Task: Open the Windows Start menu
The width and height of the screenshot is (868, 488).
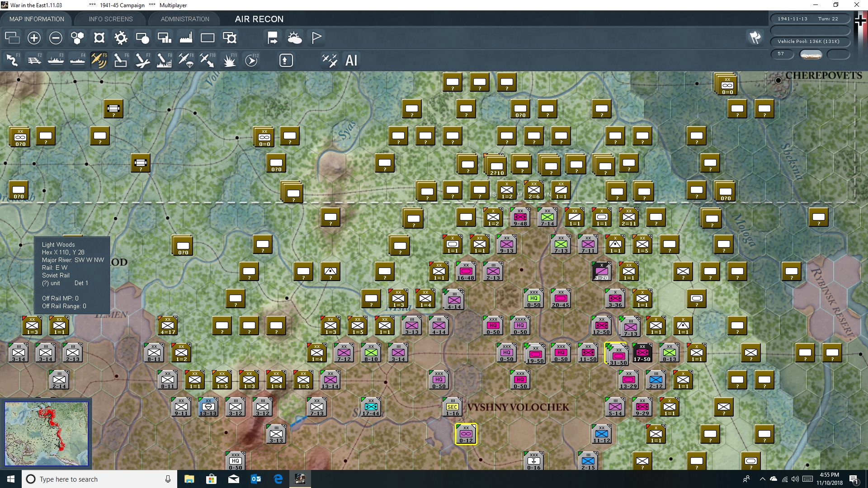Action: pos(11,479)
